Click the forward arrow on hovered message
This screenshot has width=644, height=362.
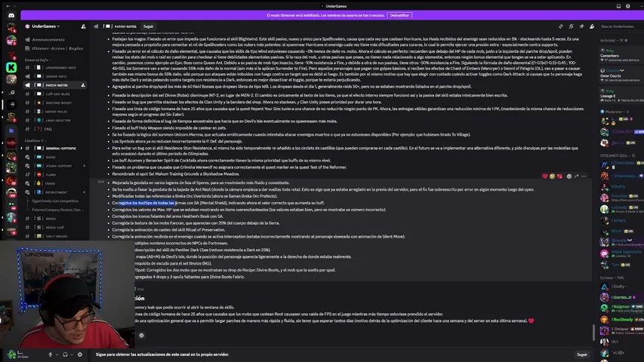coord(576,176)
